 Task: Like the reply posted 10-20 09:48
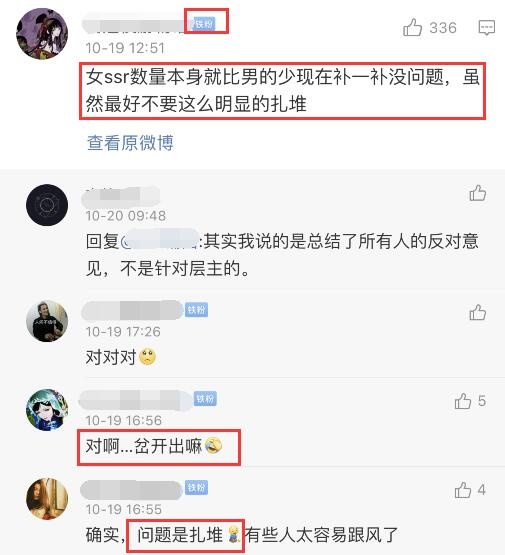coord(477,193)
